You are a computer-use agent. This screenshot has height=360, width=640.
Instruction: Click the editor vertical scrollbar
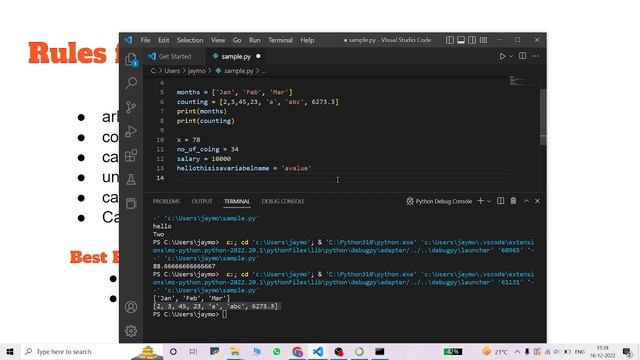point(543,116)
